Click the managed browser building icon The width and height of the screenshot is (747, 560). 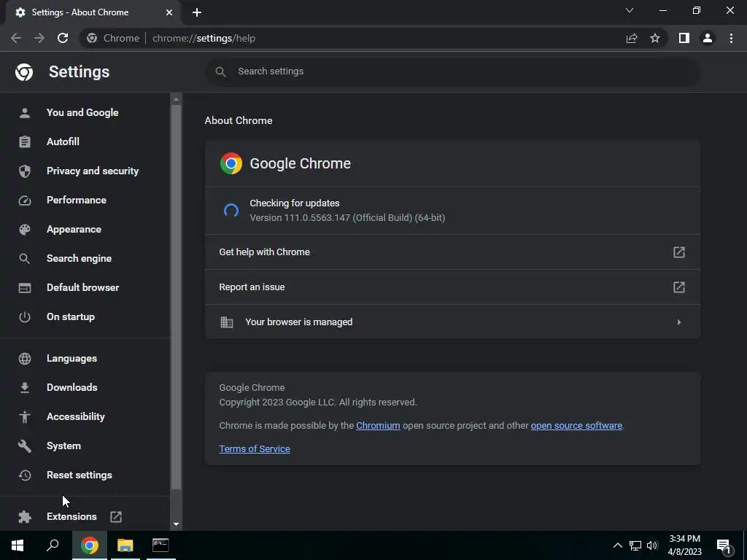pyautogui.click(x=227, y=322)
